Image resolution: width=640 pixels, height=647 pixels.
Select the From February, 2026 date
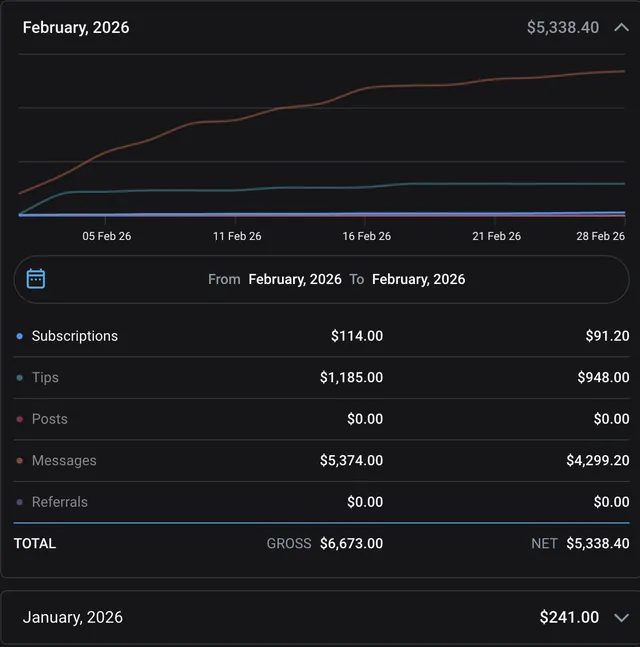(x=295, y=279)
